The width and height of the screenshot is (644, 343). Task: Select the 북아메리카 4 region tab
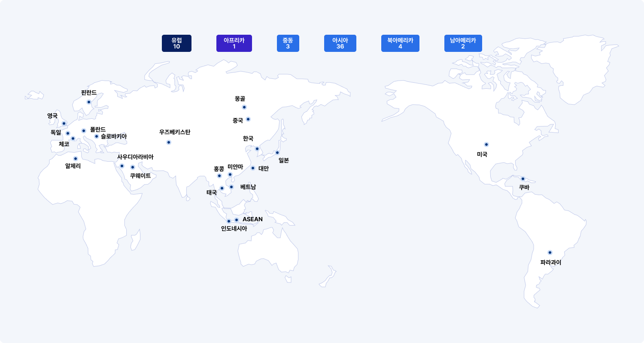pos(400,43)
